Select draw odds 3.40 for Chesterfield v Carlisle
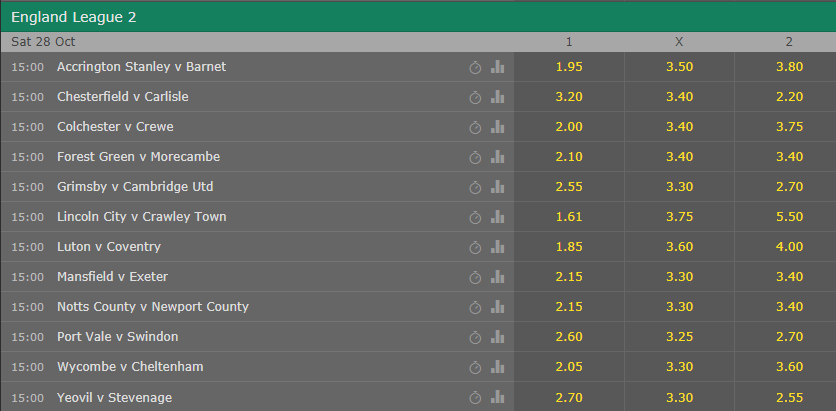Viewport: 836px width, 411px height. click(x=679, y=97)
